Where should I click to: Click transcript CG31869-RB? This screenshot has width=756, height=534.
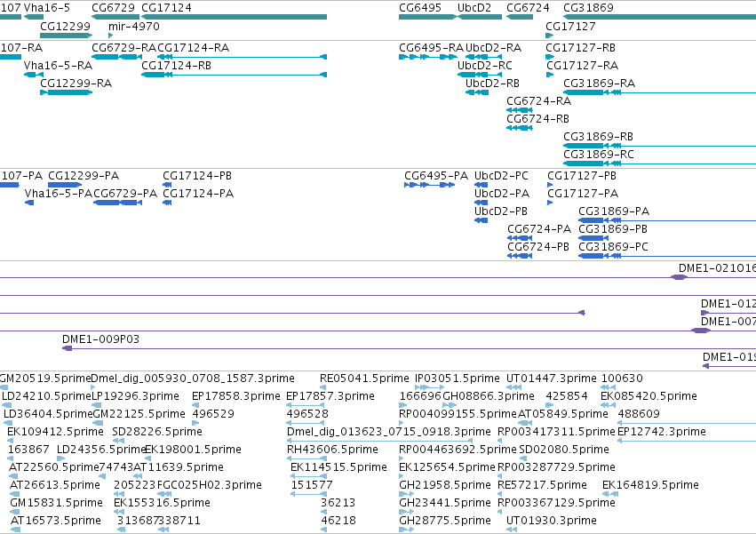coord(659,147)
